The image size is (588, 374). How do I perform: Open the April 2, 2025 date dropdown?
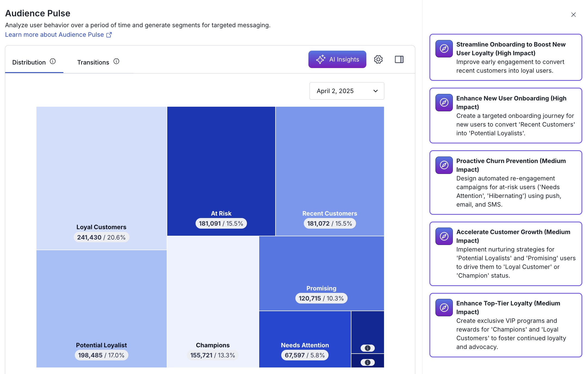pos(346,91)
